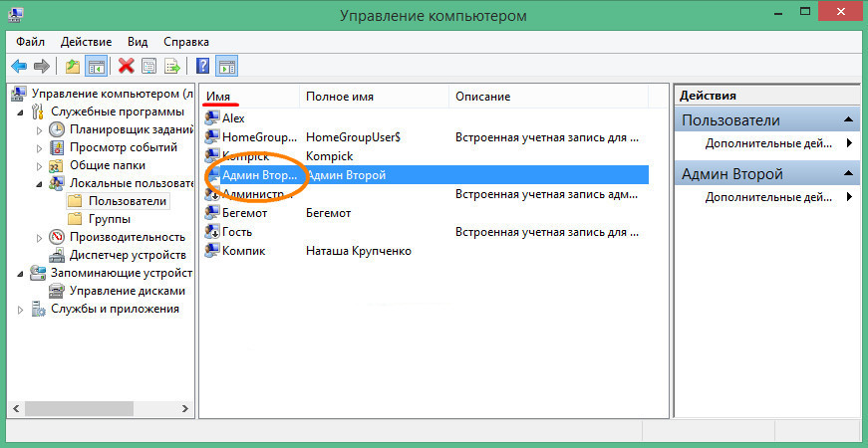Viewport: 868px width, 448px height.
Task: Click the Бегемот user account icon
Action: tap(212, 213)
